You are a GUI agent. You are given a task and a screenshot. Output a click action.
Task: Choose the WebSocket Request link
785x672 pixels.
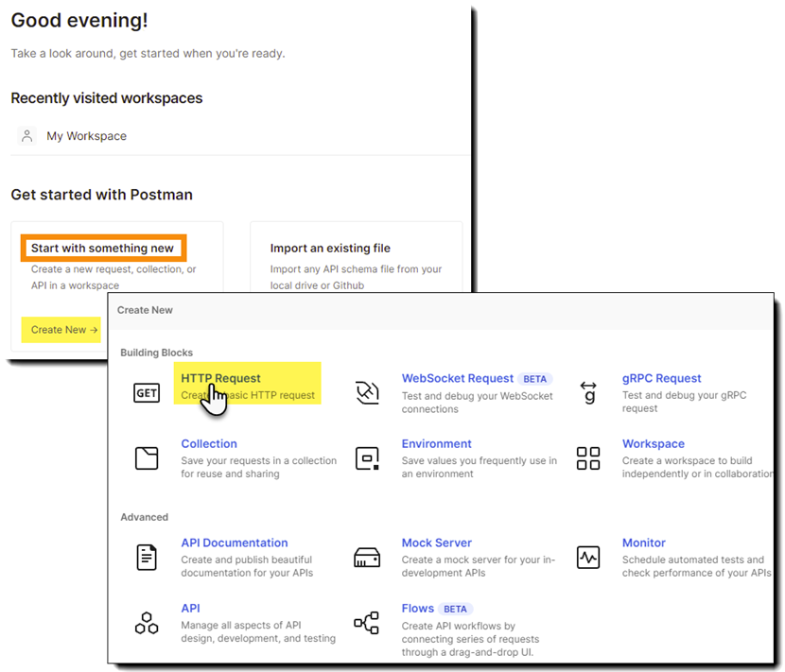click(457, 378)
